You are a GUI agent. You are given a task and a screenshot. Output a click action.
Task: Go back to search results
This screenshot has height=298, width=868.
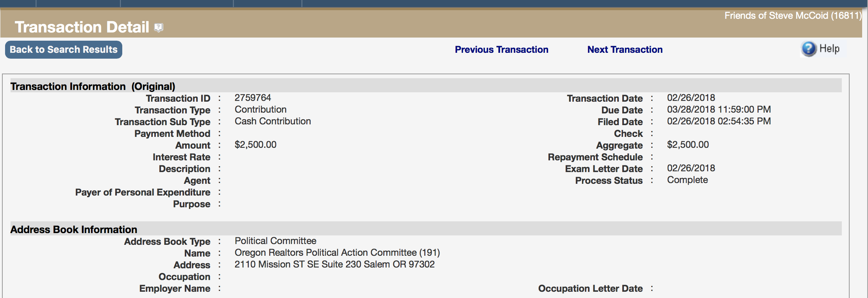click(64, 50)
